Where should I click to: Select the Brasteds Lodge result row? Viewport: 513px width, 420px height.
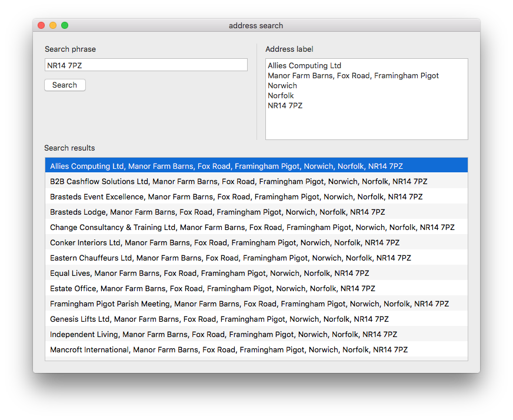click(x=256, y=212)
